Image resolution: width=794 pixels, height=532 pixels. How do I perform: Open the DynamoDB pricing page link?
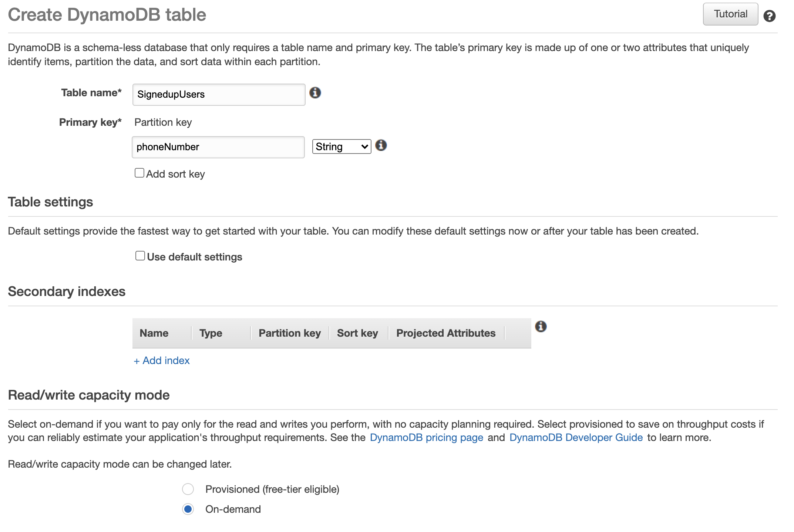pos(426,438)
